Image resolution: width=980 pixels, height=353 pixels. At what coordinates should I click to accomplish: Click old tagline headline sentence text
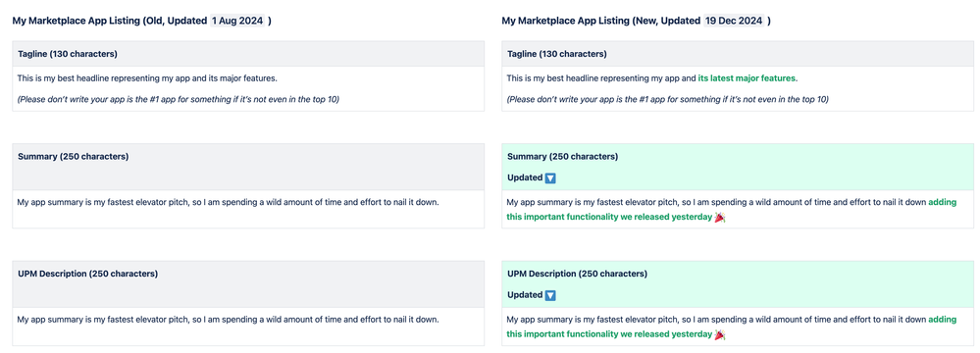point(147,78)
